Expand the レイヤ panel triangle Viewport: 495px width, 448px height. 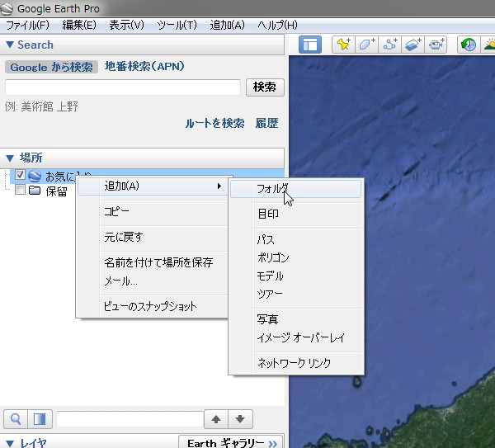(x=10, y=444)
